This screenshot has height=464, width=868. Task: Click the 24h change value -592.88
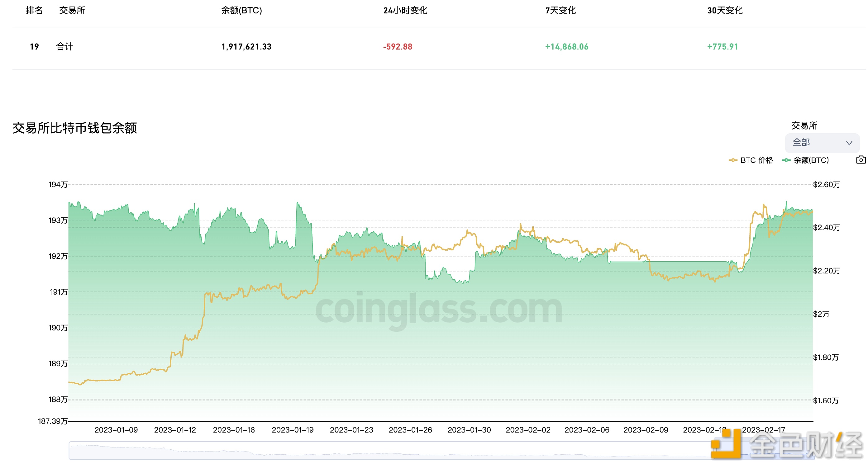click(x=398, y=46)
